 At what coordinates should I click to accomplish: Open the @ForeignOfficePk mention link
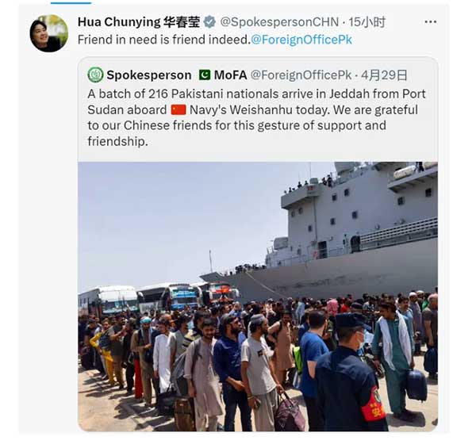point(301,40)
